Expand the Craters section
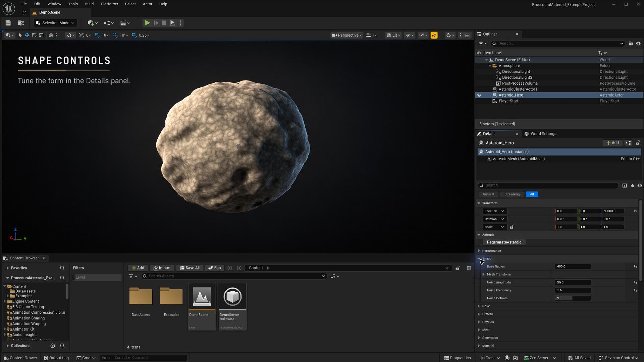Viewport: 644px width, 362px height. coord(479,314)
